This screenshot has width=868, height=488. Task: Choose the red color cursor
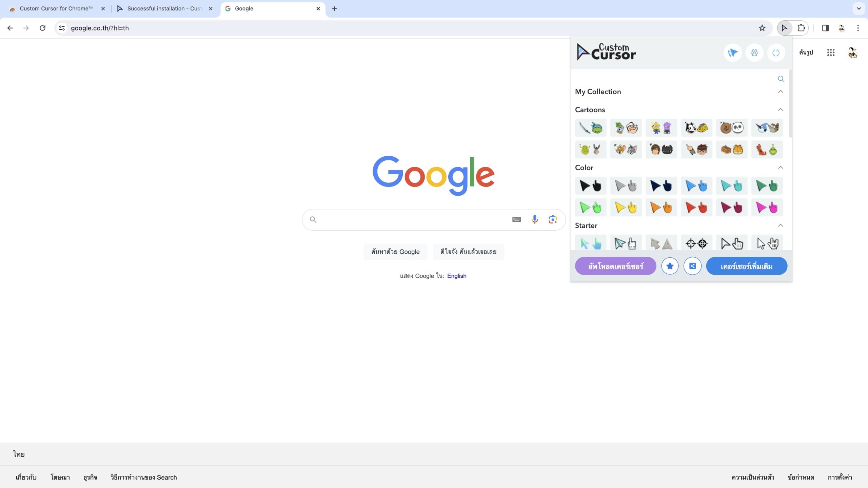[696, 207]
